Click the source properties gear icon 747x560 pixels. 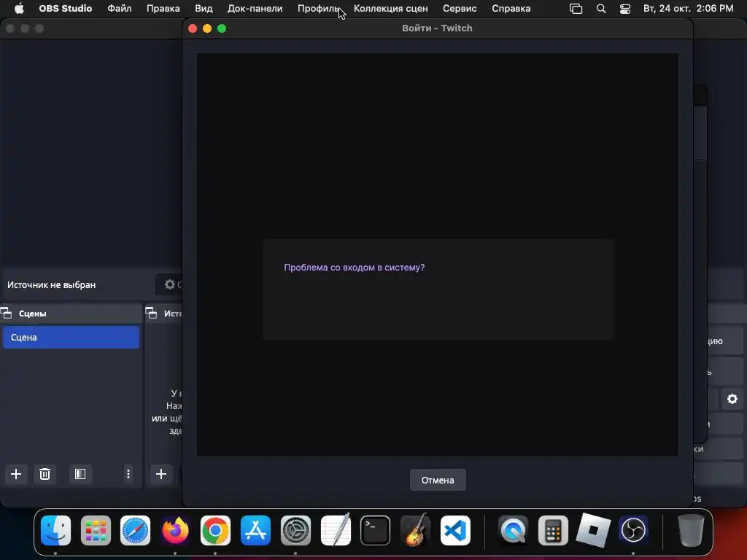coord(169,285)
